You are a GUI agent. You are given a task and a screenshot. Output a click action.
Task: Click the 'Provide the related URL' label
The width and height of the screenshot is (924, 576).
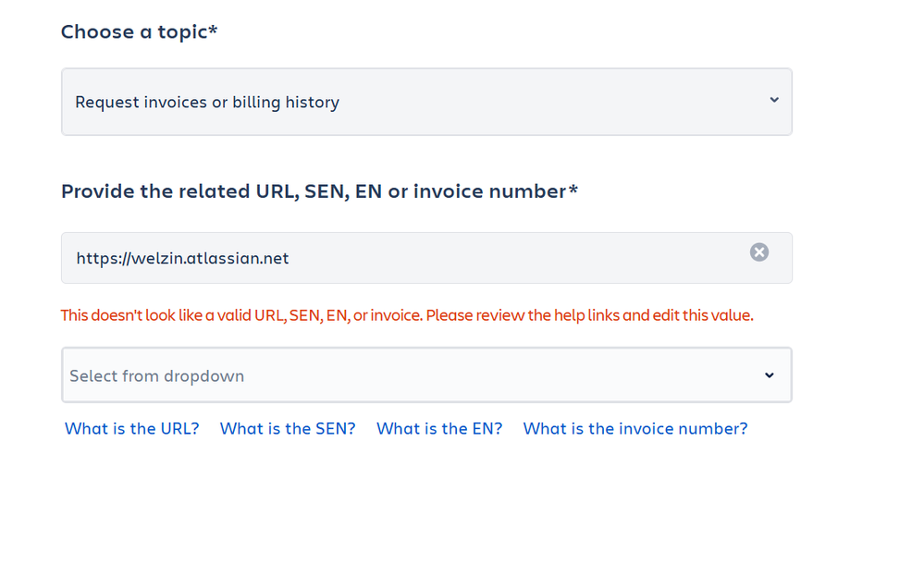314,191
